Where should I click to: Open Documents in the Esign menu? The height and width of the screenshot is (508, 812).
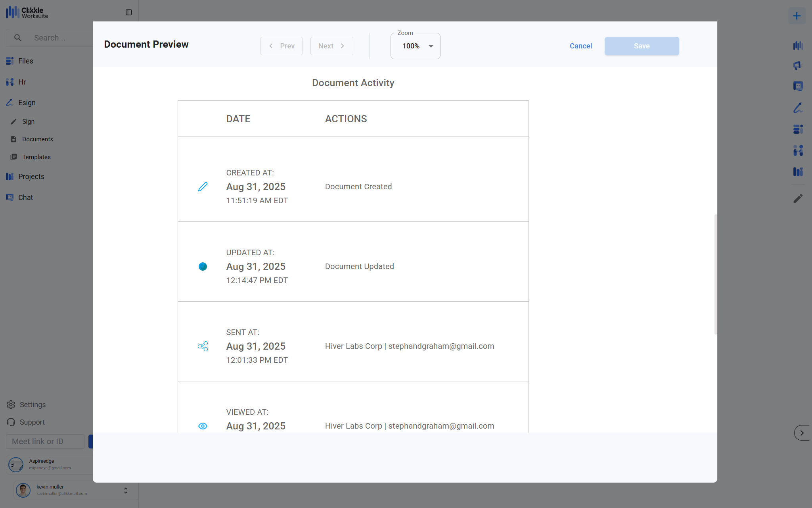click(x=37, y=139)
